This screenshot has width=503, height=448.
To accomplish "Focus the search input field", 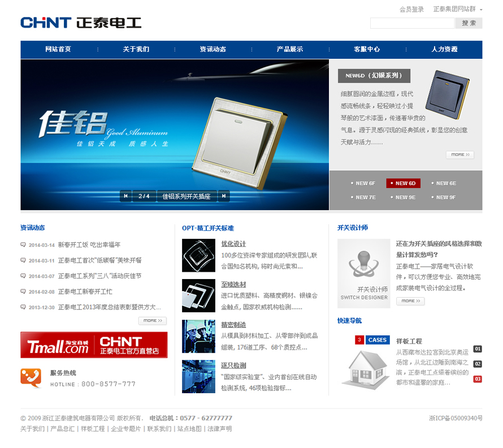I will [412, 23].
